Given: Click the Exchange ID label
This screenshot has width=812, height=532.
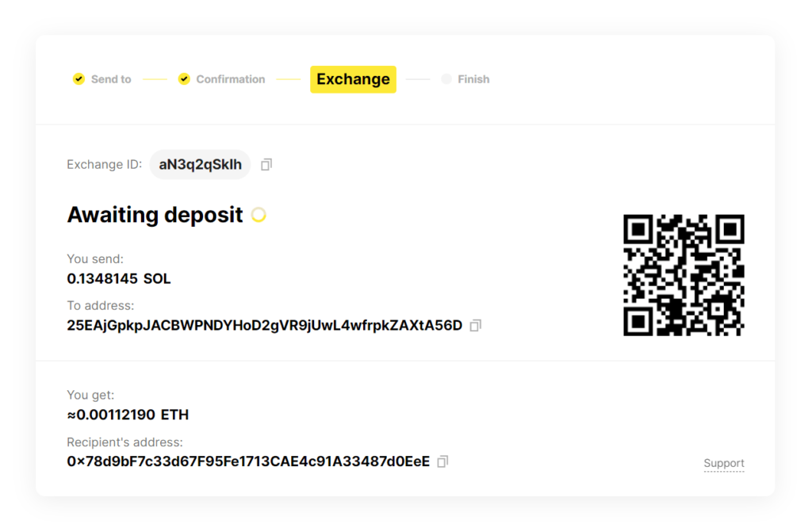Looking at the screenshot, I should 104,165.
